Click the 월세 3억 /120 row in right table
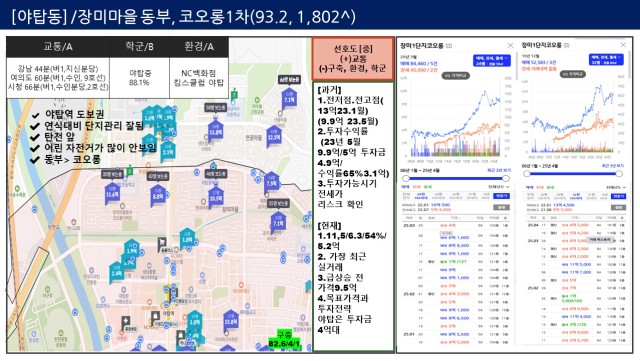The height and width of the screenshot is (361, 640). point(576,325)
